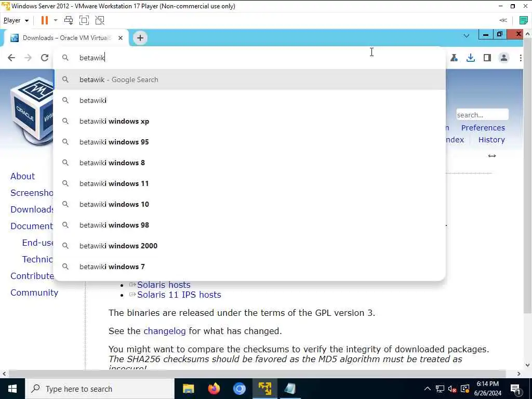The height and width of the screenshot is (399, 532).
Task: Close the Downloads – Oracle VM VirtualBox tab
Action: point(121,38)
